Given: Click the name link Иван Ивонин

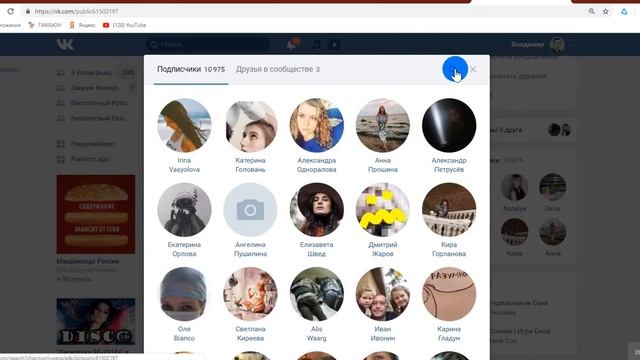Looking at the screenshot, I should tap(382, 333).
